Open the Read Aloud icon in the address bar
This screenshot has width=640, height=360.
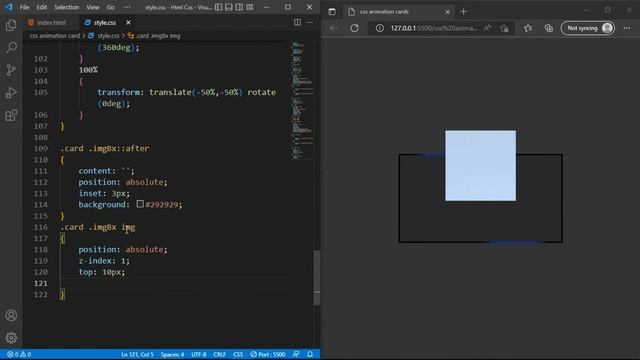tap(487, 28)
